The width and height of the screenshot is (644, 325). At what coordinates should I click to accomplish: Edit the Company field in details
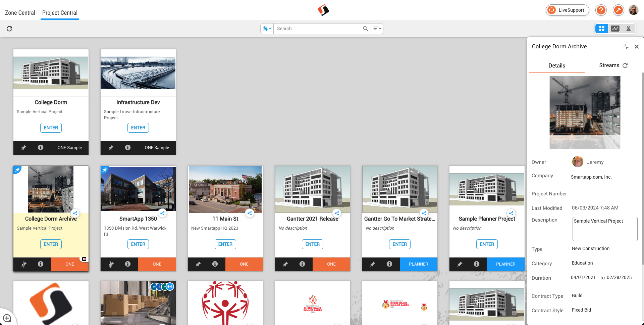pos(602,177)
